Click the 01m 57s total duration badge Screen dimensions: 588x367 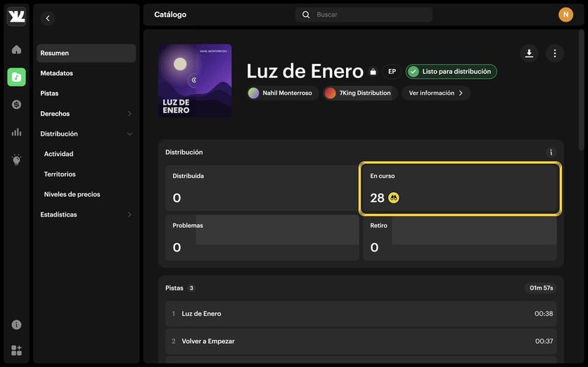pyautogui.click(x=541, y=288)
